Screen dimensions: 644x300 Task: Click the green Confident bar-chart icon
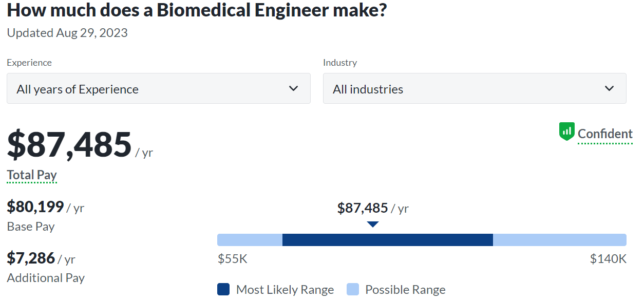point(566,132)
